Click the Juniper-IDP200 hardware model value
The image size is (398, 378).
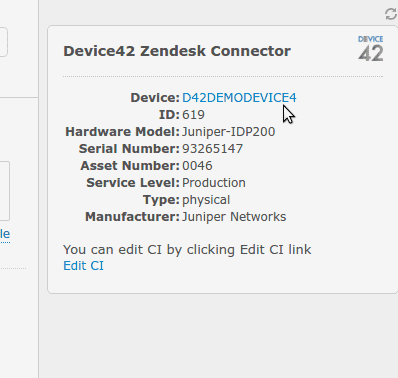pyautogui.click(x=228, y=132)
